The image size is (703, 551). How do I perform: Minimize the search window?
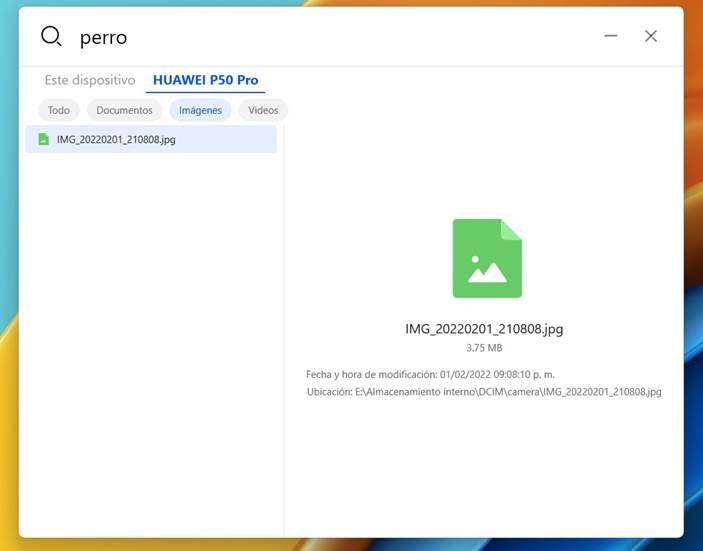tap(611, 36)
